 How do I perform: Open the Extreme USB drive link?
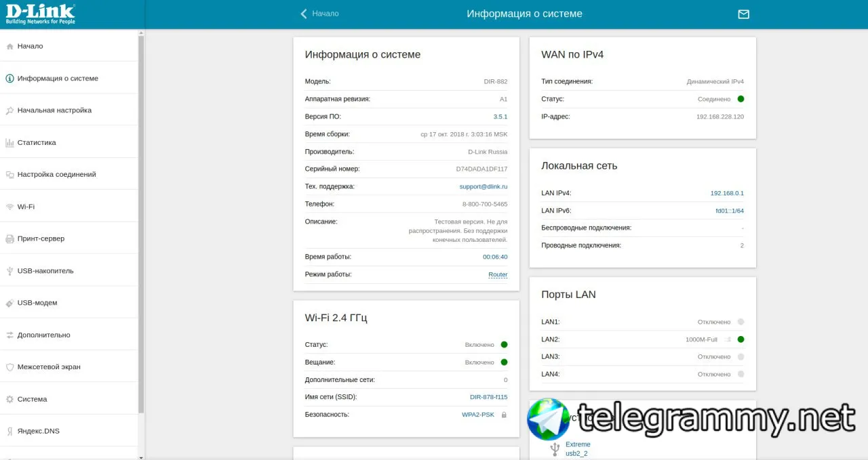pos(578,444)
